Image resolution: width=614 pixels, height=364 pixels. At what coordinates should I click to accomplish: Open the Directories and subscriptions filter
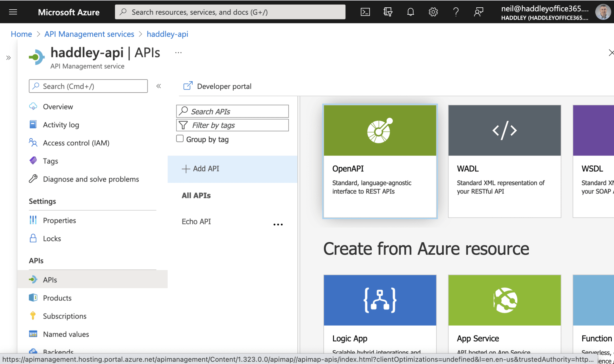click(x=388, y=12)
